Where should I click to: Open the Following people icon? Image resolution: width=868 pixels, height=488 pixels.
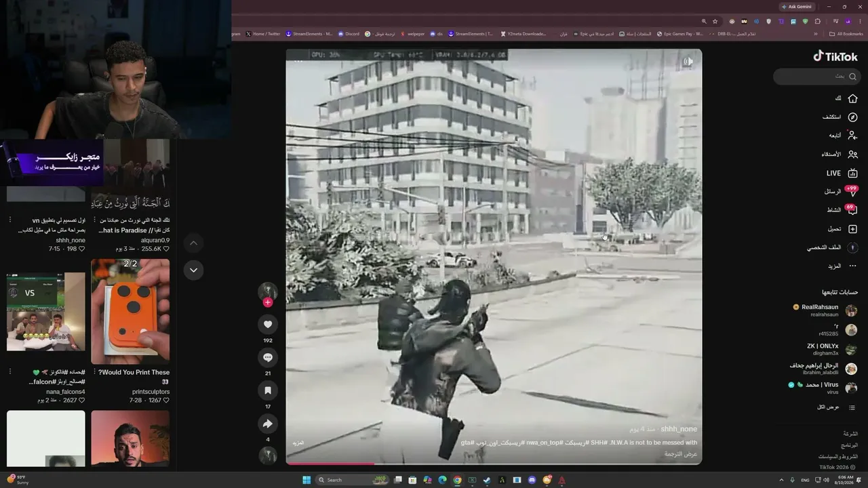click(x=852, y=136)
